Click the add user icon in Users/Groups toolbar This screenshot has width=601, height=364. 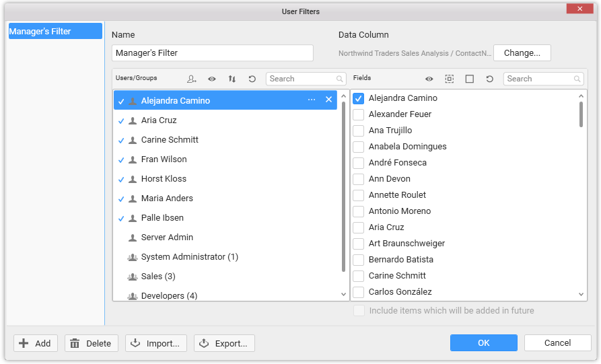192,79
